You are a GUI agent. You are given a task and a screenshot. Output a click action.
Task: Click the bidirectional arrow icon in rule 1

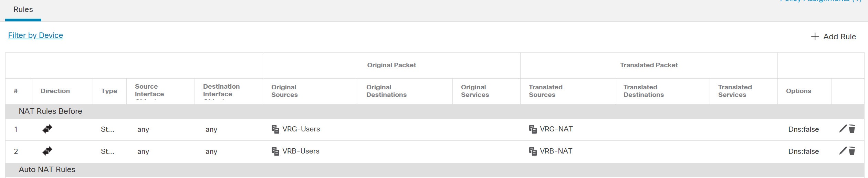point(47,129)
